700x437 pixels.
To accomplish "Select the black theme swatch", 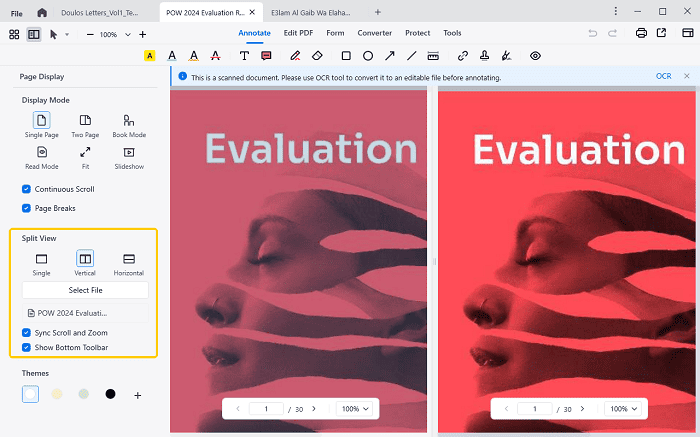I will pyautogui.click(x=111, y=394).
